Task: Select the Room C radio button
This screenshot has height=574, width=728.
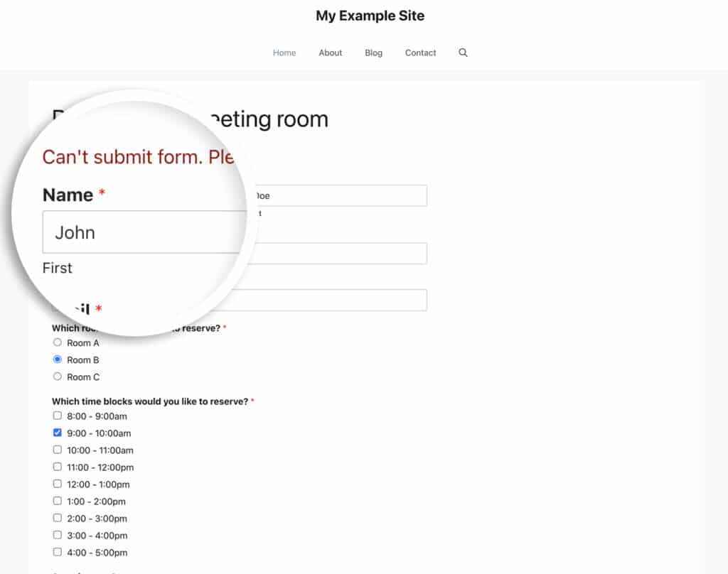Action: click(x=57, y=376)
